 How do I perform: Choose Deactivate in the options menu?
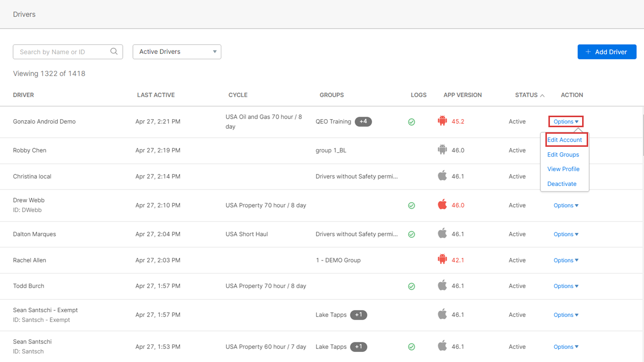coord(561,184)
